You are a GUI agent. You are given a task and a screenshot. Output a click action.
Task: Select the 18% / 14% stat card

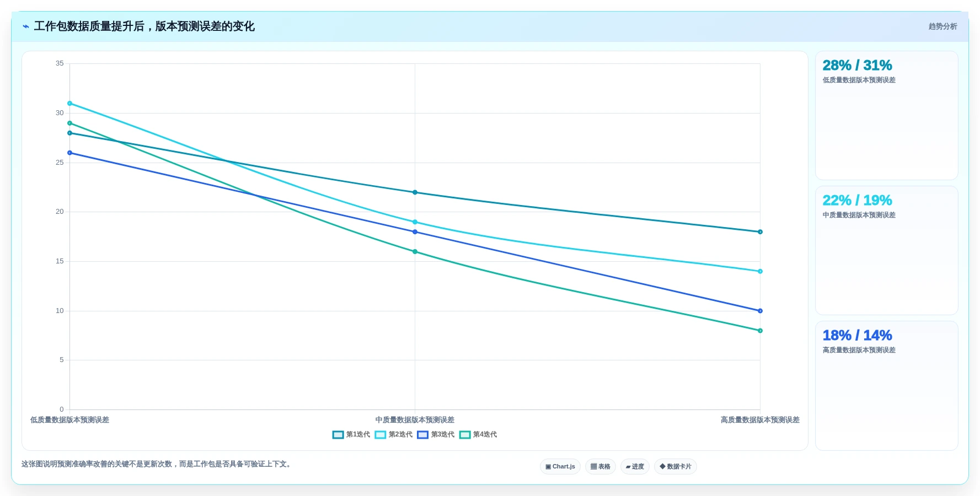886,386
